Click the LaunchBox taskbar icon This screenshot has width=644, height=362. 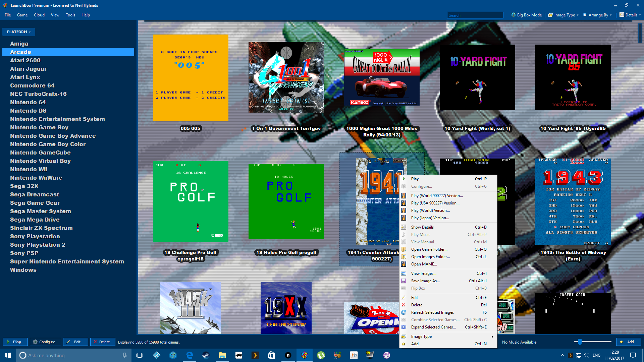(x=305, y=355)
